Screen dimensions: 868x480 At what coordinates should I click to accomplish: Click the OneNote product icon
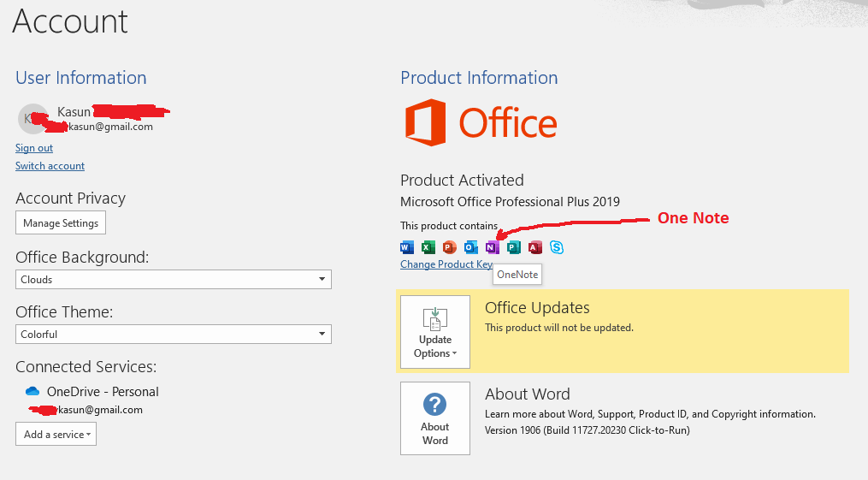pyautogui.click(x=492, y=247)
